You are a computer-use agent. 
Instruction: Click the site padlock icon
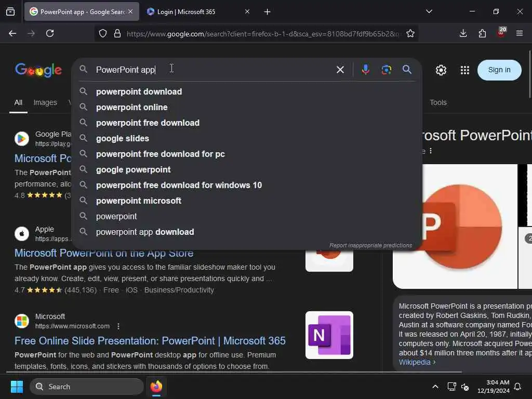pos(117,33)
